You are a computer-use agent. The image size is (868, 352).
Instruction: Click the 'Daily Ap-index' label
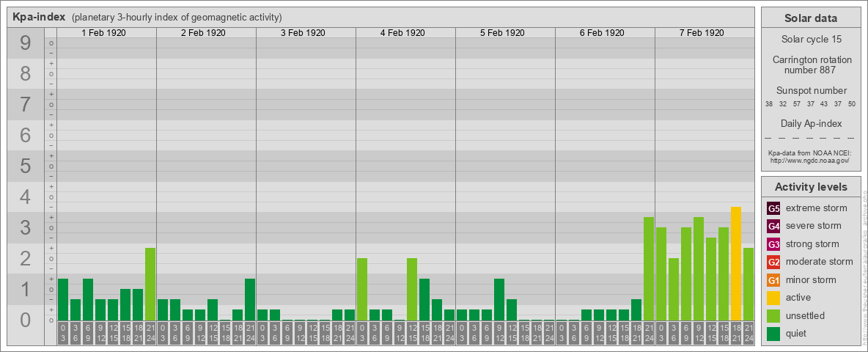point(812,123)
